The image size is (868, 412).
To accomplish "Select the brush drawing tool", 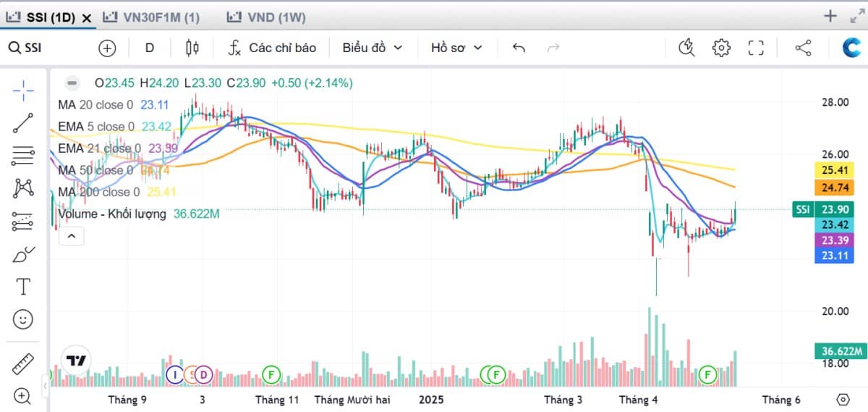I will click(23, 254).
